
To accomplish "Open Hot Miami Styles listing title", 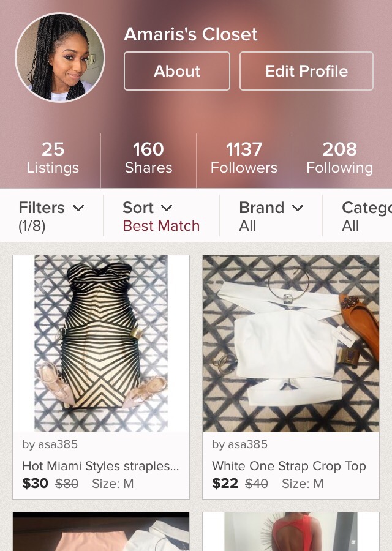I will (100, 466).
